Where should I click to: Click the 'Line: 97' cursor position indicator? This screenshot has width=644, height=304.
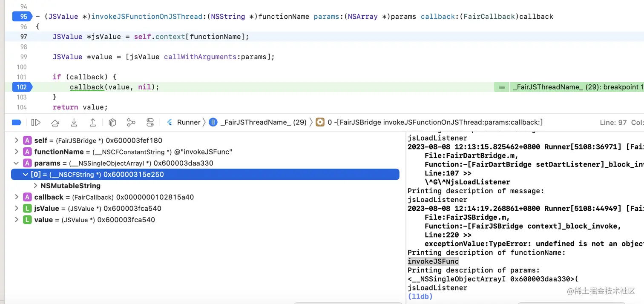(613, 122)
